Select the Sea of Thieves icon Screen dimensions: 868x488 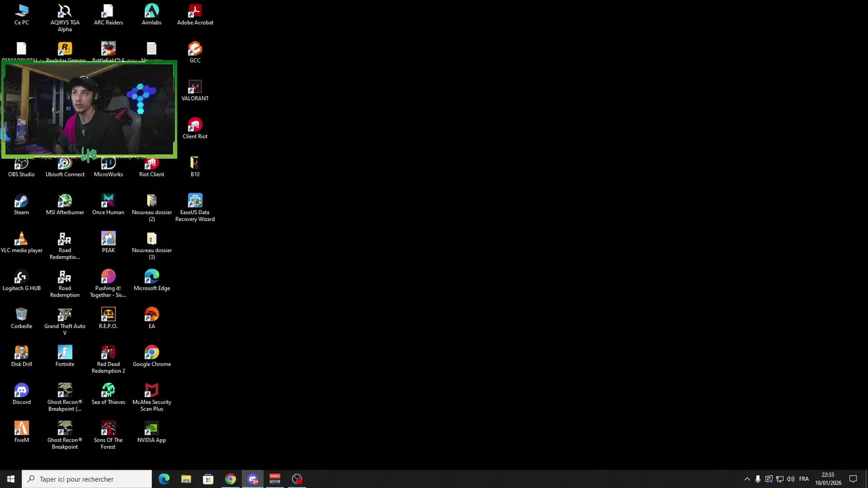click(x=108, y=394)
